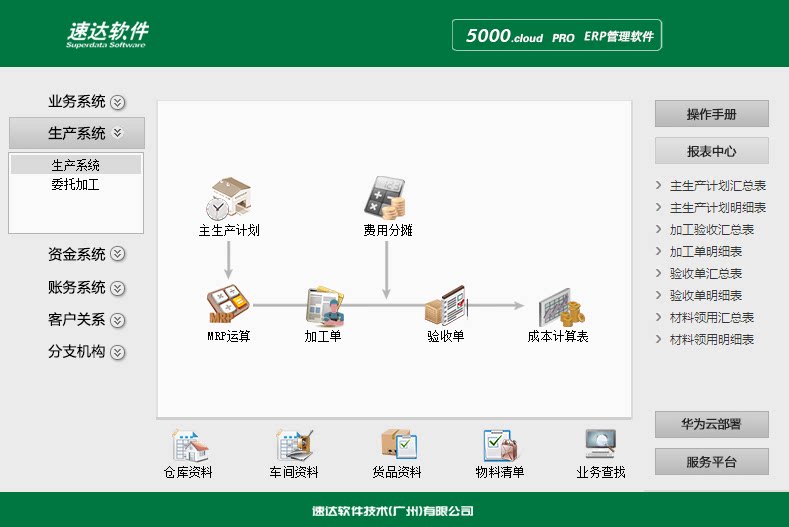The width and height of the screenshot is (789, 527).
Task: Expand the 账务系统 section chevron
Action: 117,288
